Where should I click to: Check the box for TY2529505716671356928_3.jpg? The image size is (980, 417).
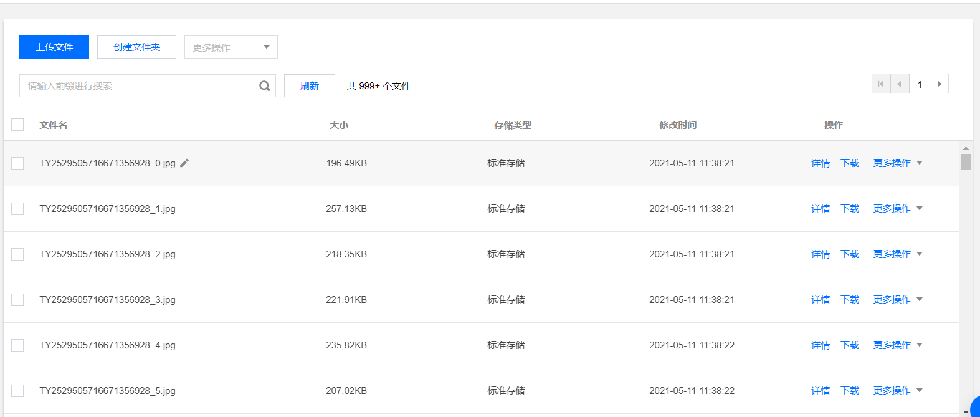17,300
